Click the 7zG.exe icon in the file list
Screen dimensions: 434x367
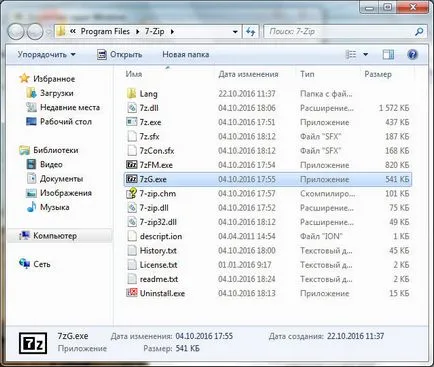pyautogui.click(x=132, y=179)
